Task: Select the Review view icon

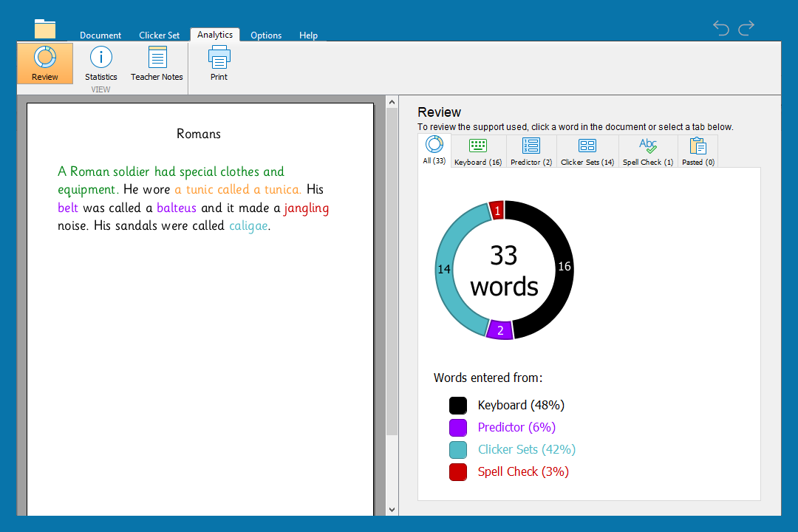Action: click(45, 64)
